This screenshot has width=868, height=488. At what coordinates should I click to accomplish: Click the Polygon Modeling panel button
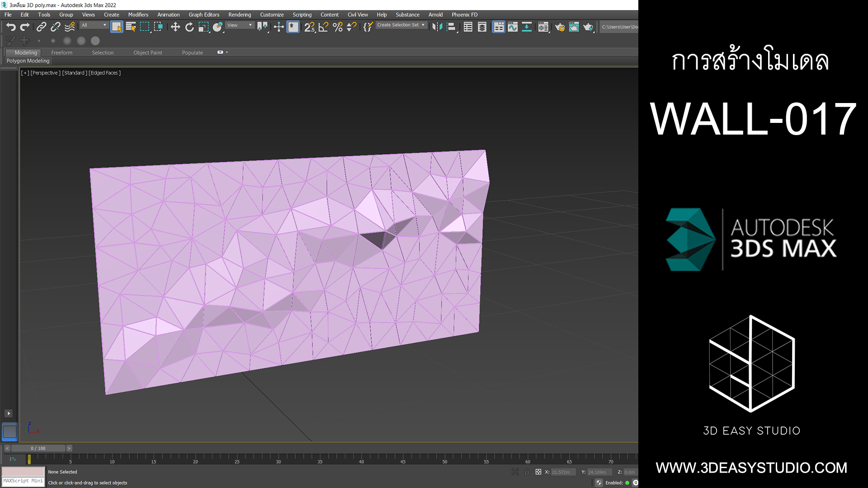click(28, 61)
